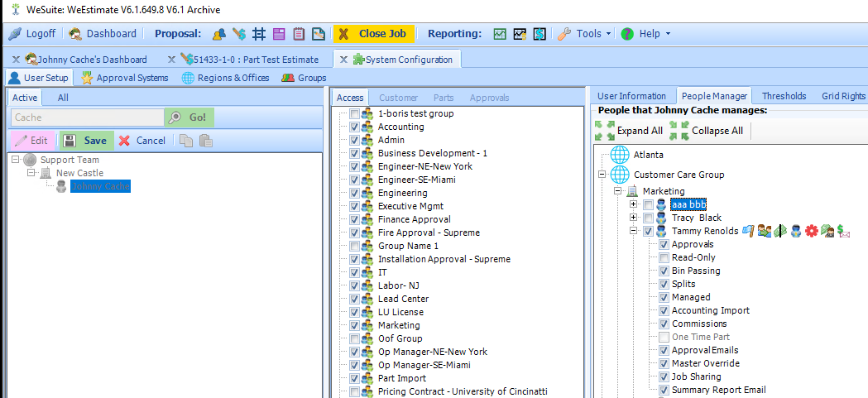This screenshot has width=868, height=398.
Task: Open the Groups tab
Action: click(x=304, y=78)
